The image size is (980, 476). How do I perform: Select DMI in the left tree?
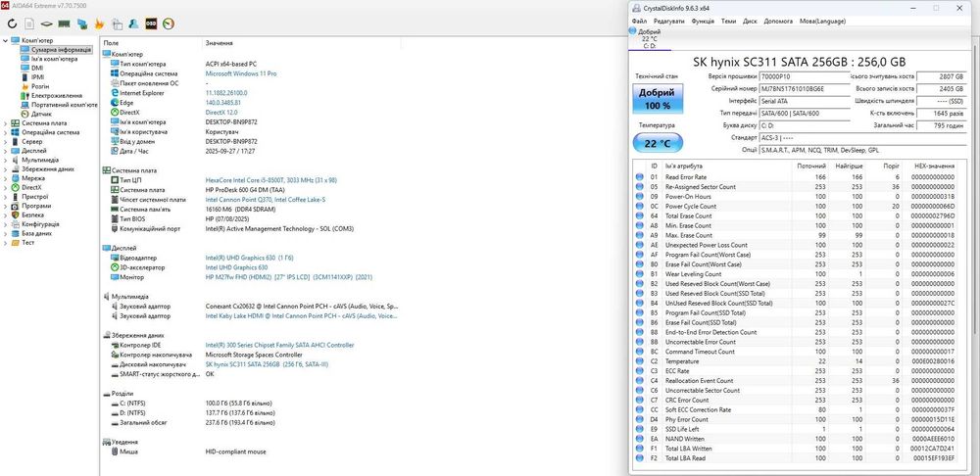(x=37, y=69)
